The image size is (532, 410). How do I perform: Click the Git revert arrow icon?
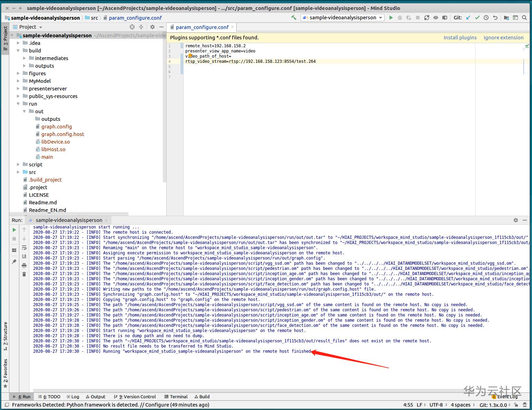coord(495,18)
